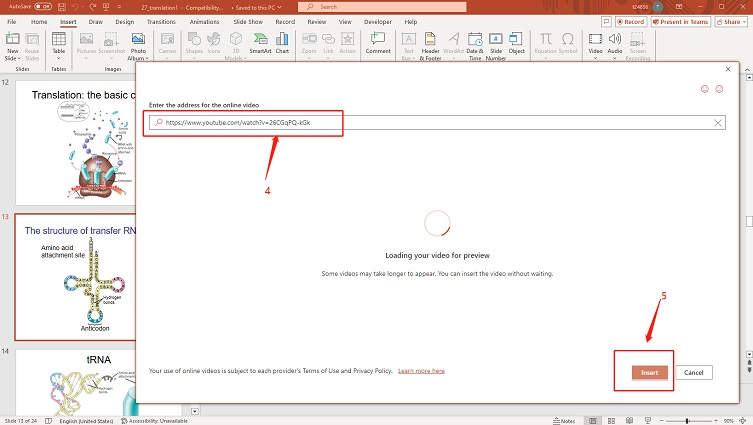Image resolution: width=753 pixels, height=425 pixels.
Task: Click the Slide Number icon
Action: (496, 46)
